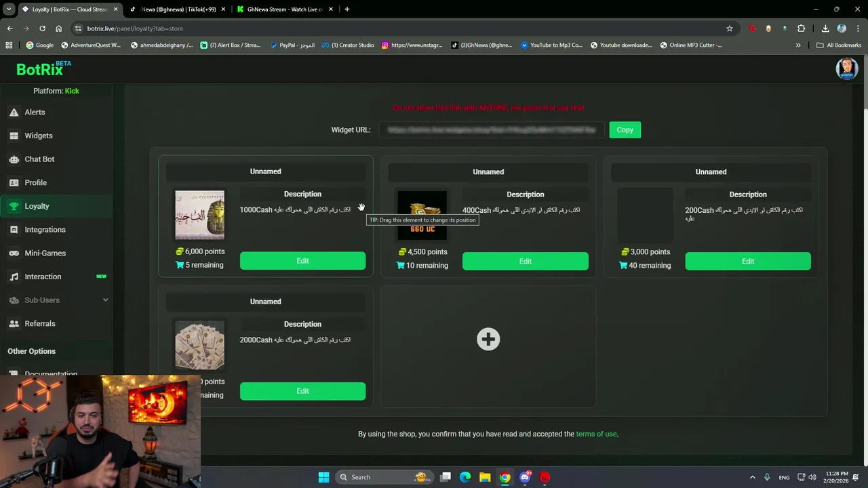This screenshot has height=488, width=868.
Task: Open the tab search dropdown
Action: (9, 9)
